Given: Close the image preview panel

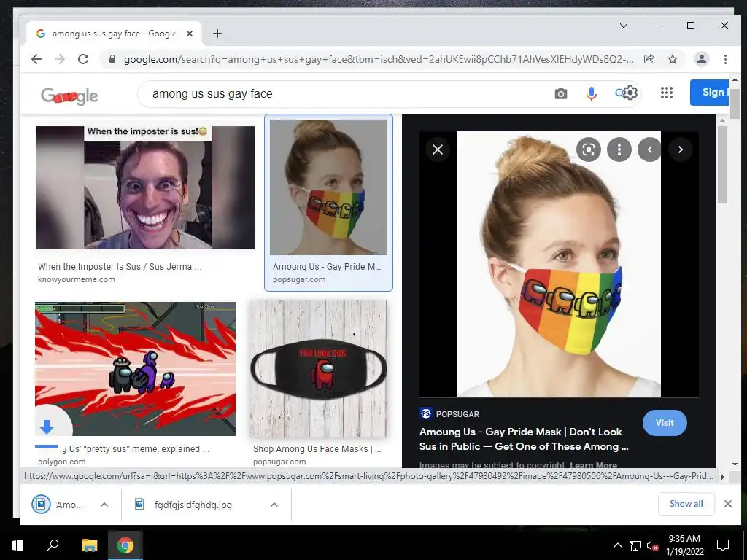Looking at the screenshot, I should point(438,149).
